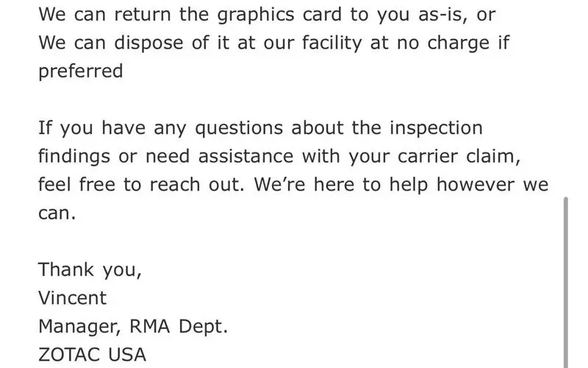The height and width of the screenshot is (368, 588).
Task: Click the signature name Vincent
Action: [72, 298]
